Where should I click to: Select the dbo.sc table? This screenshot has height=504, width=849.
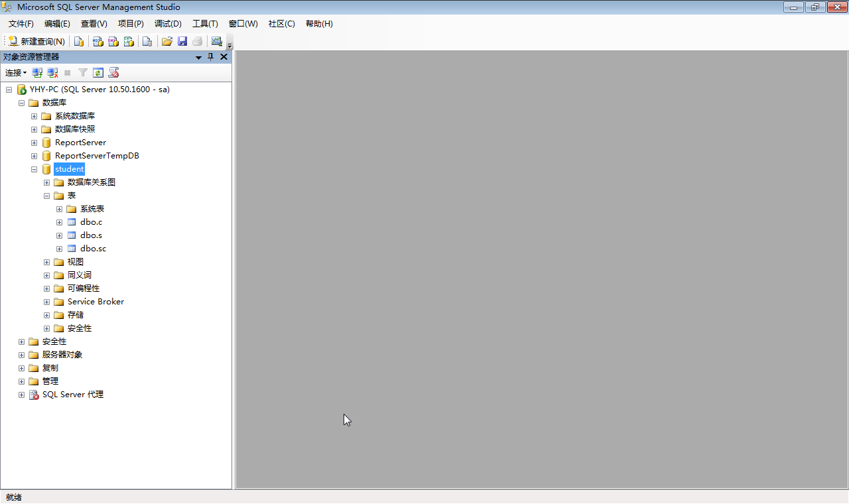93,249
